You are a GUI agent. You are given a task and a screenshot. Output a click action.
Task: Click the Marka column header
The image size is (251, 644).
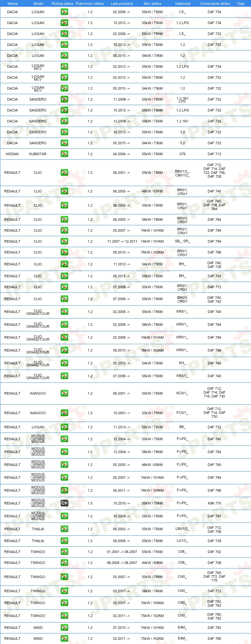pos(13,4)
